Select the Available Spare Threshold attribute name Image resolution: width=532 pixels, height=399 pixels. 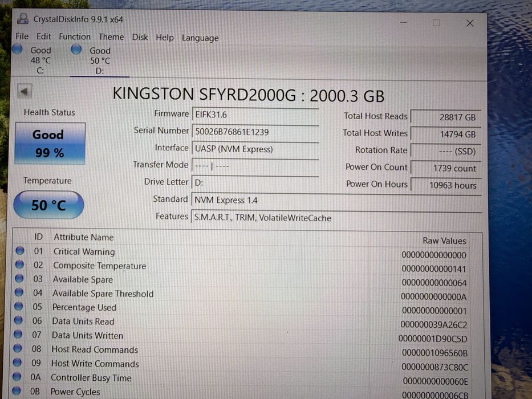point(103,294)
